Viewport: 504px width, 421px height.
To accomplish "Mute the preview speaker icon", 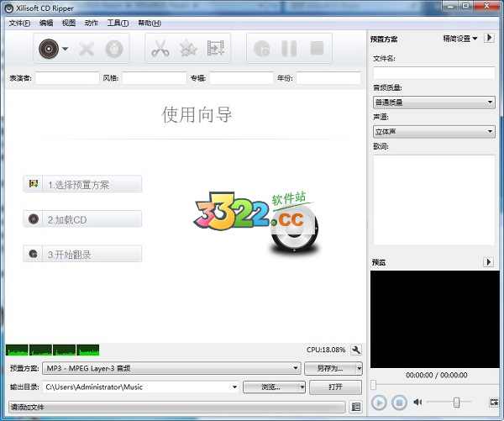I will tap(417, 402).
